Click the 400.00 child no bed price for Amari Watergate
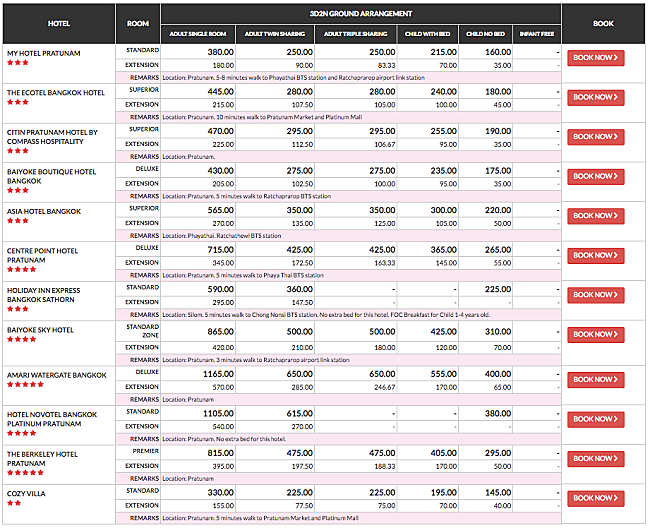The width and height of the screenshot is (650, 528). [498, 374]
